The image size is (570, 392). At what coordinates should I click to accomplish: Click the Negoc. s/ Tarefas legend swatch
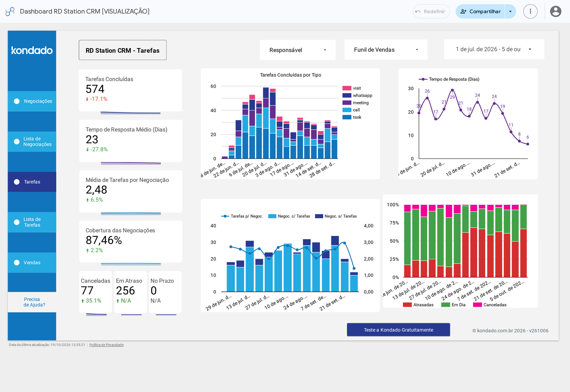pyautogui.click(x=319, y=216)
